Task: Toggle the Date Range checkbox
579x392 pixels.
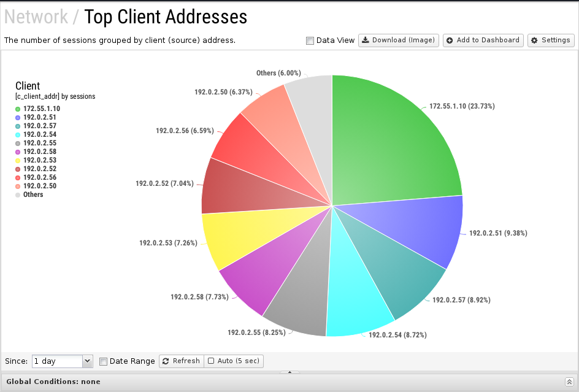Action: [x=104, y=361]
